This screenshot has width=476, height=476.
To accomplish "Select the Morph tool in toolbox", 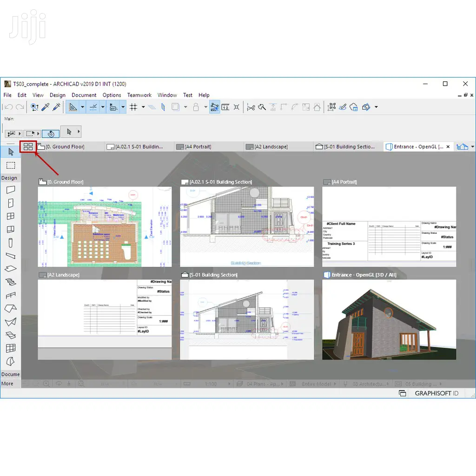I will (x=11, y=362).
